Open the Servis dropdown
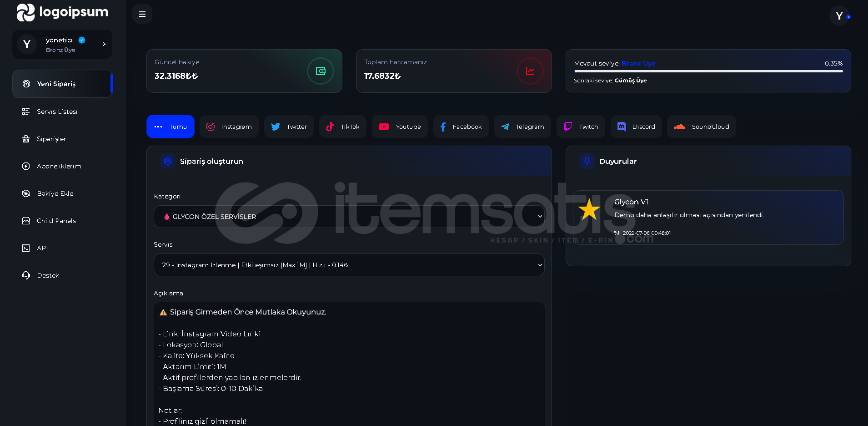This screenshot has width=868, height=426. tap(349, 265)
